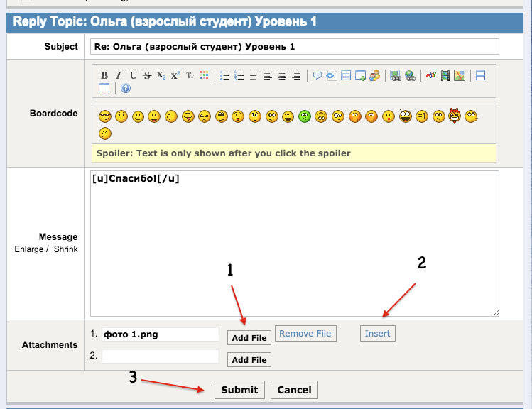Toggle underline formatting with the U icon
532x409 pixels.
pyautogui.click(x=133, y=75)
